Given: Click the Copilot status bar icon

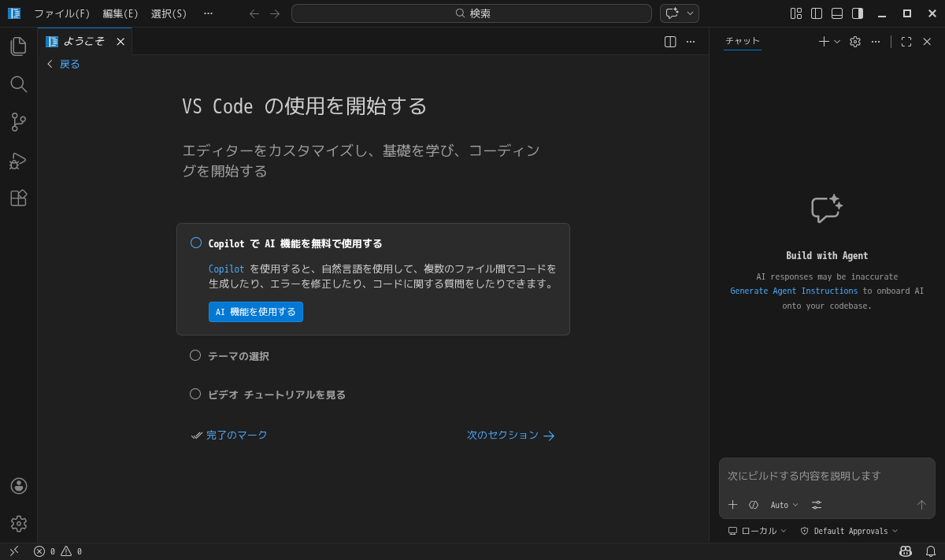Looking at the screenshot, I should point(906,551).
